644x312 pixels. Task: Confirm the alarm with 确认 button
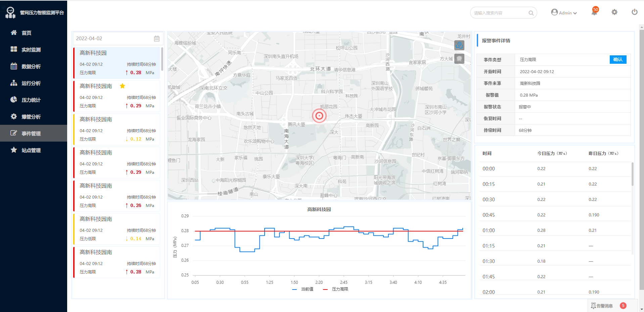(x=618, y=59)
